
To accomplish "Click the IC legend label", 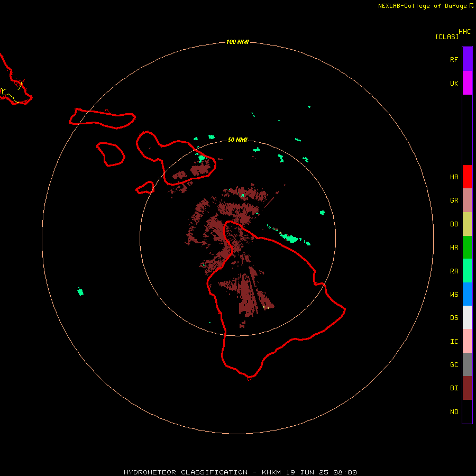I will click(454, 342).
